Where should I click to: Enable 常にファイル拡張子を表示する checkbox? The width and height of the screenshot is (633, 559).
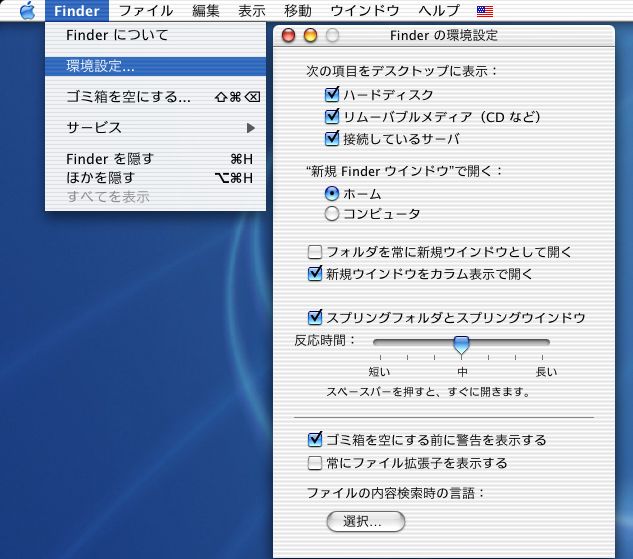coord(315,463)
